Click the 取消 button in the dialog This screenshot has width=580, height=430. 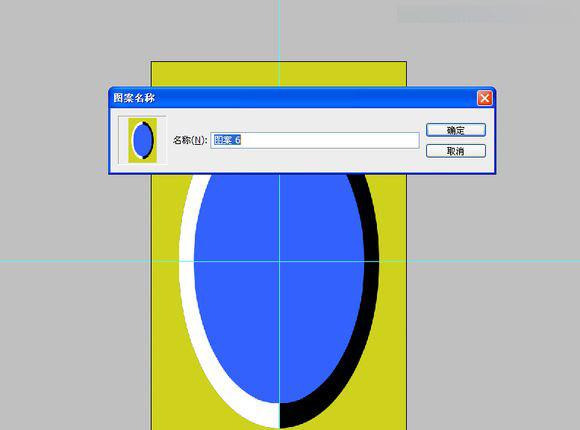click(x=456, y=151)
